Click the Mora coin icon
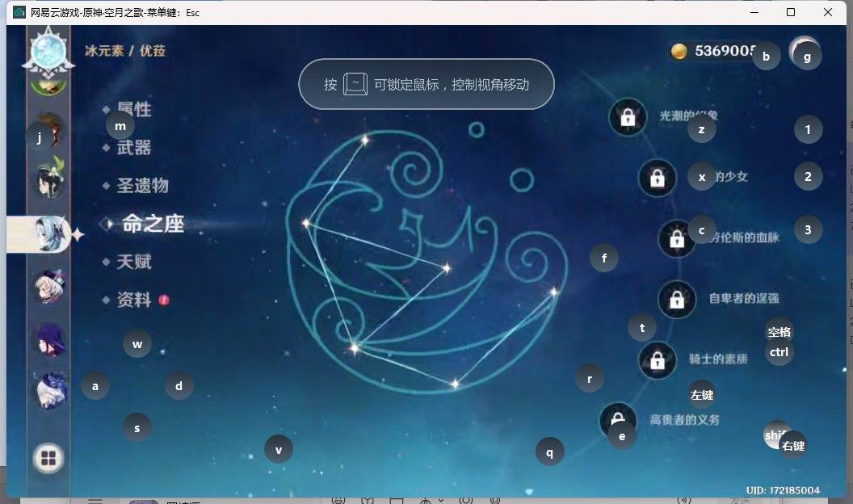Screen dimensions: 853x504 679,51
